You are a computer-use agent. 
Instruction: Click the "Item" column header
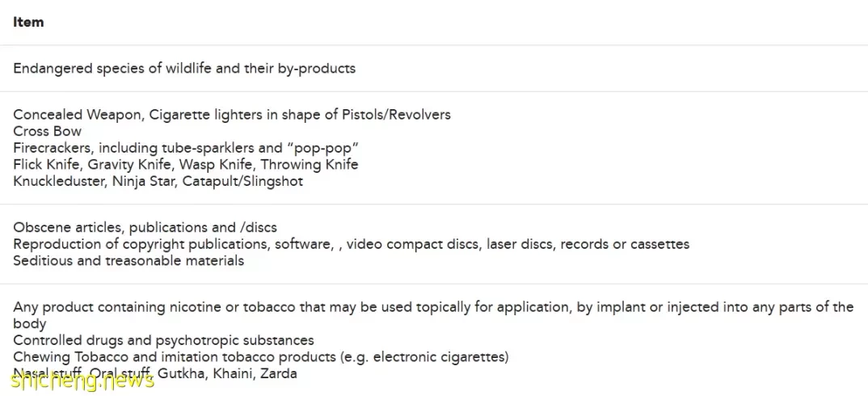pos(28,22)
